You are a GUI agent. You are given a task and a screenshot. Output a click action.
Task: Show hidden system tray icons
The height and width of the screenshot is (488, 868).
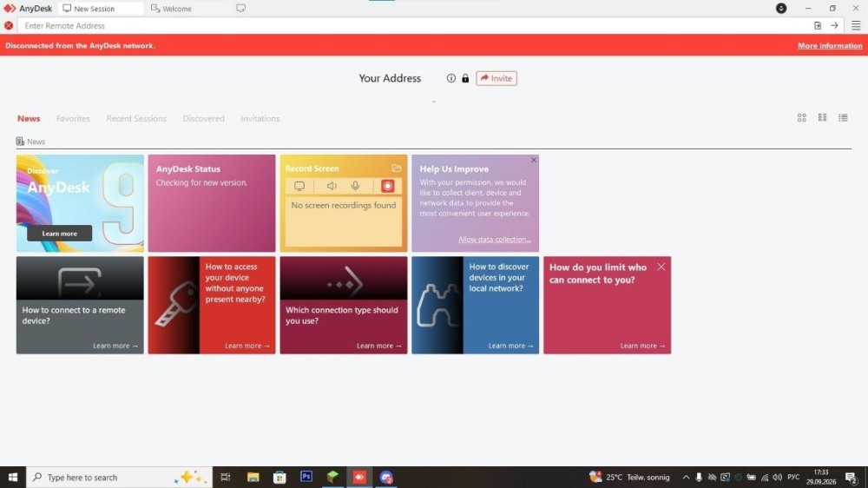tap(686, 477)
